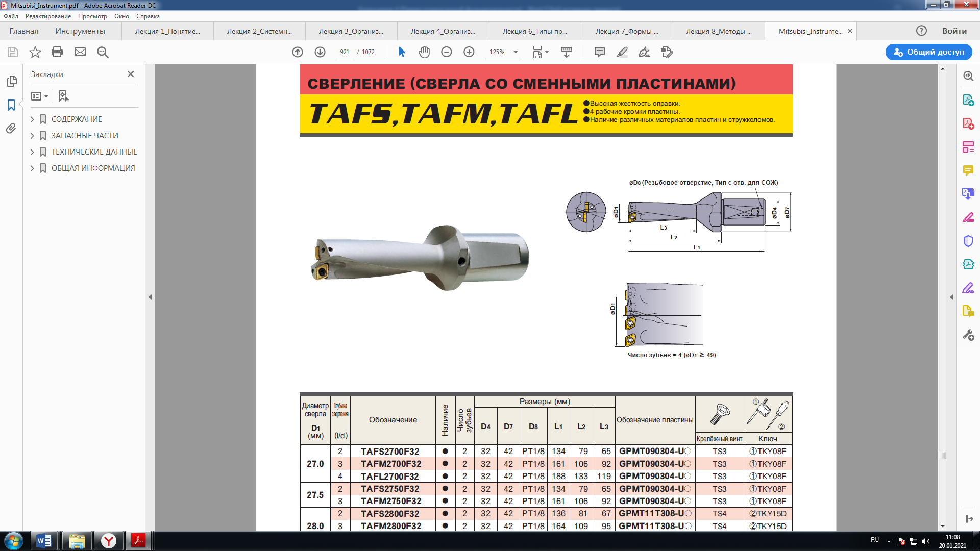Open the Comment tool in right pane
Image resolution: width=980 pixels, height=551 pixels.
coord(968,170)
